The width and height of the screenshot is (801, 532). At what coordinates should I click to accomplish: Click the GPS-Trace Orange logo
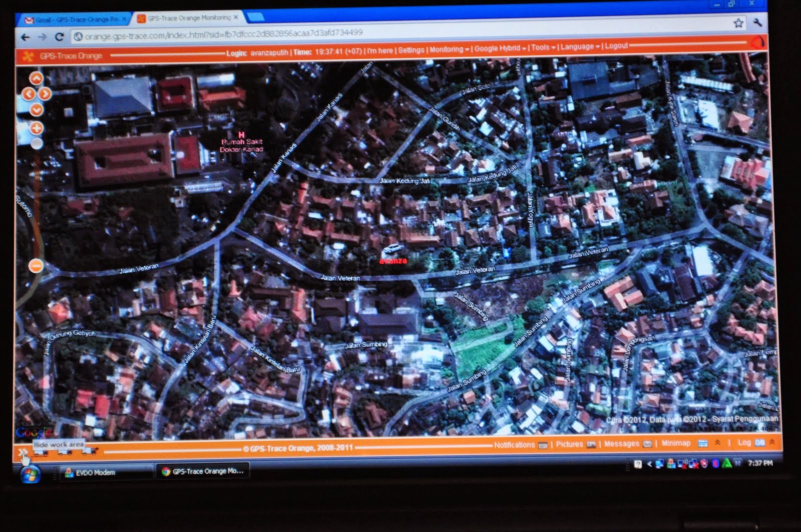[28, 56]
